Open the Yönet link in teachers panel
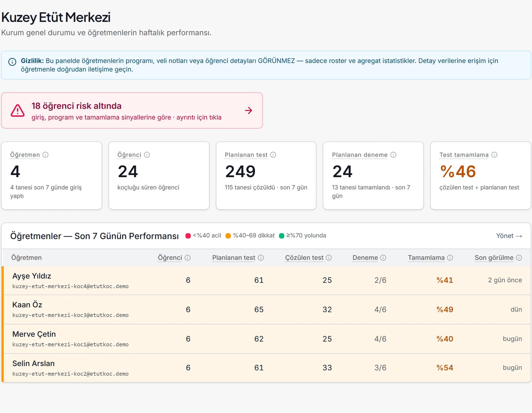The width and height of the screenshot is (532, 413). (509, 236)
